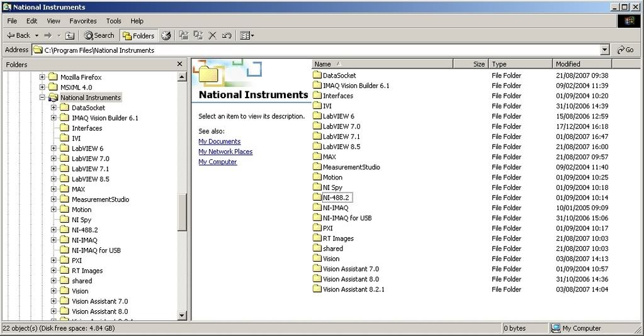This screenshot has height=336, width=644.
Task: Sort by the Name column header
Action: click(x=382, y=64)
